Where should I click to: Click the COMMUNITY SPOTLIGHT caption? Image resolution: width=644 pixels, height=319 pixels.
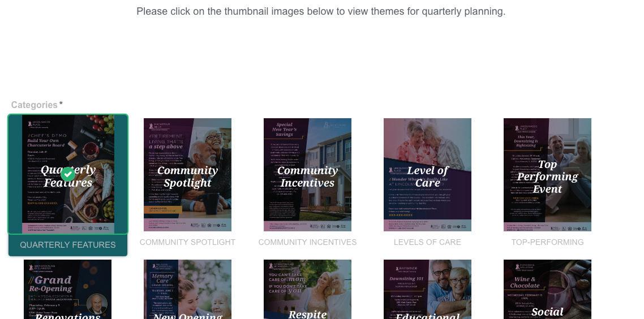[x=187, y=242]
